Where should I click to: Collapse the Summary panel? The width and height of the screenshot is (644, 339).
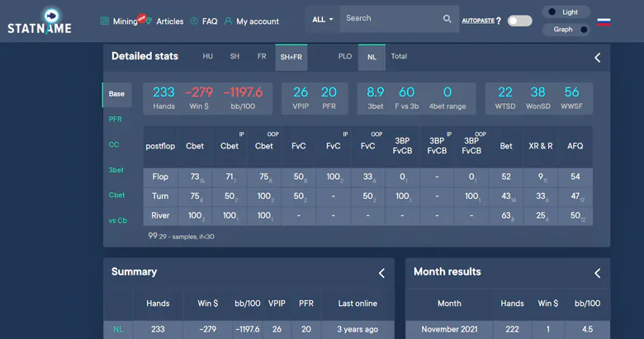click(381, 273)
